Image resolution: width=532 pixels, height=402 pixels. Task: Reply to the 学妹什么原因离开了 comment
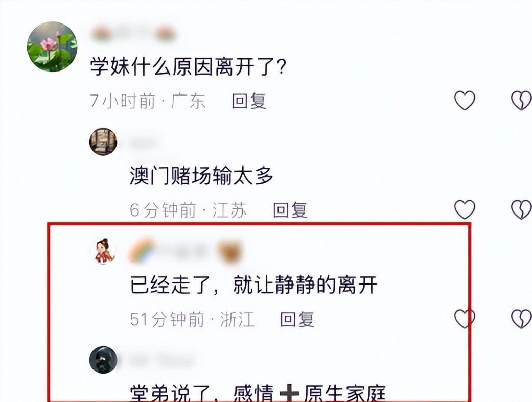(249, 101)
